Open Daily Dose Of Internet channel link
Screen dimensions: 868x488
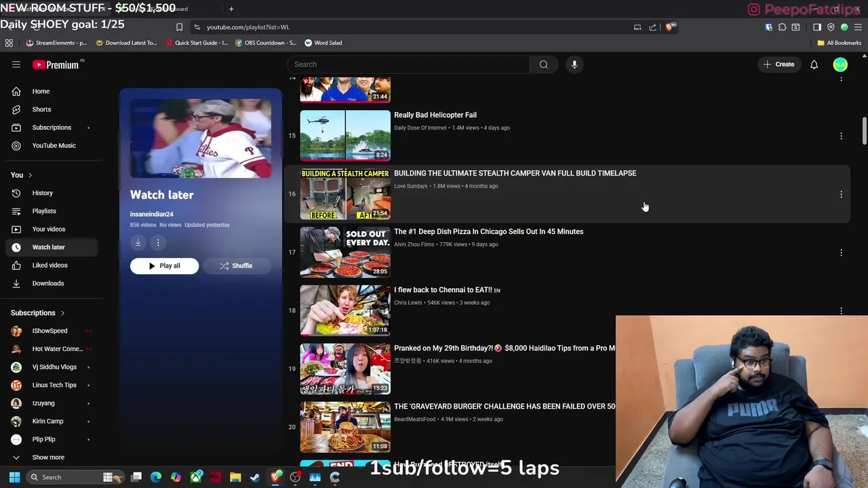pos(420,127)
